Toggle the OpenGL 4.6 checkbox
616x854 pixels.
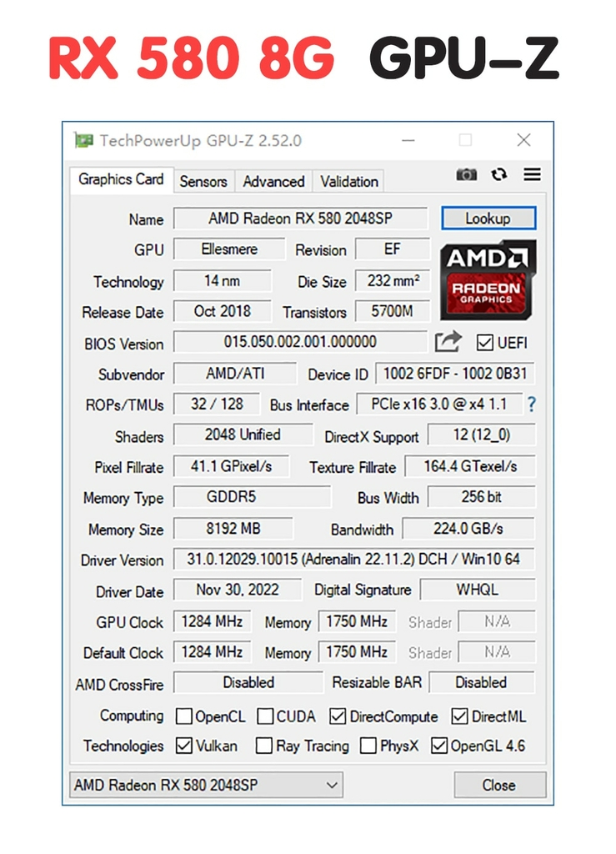438,746
